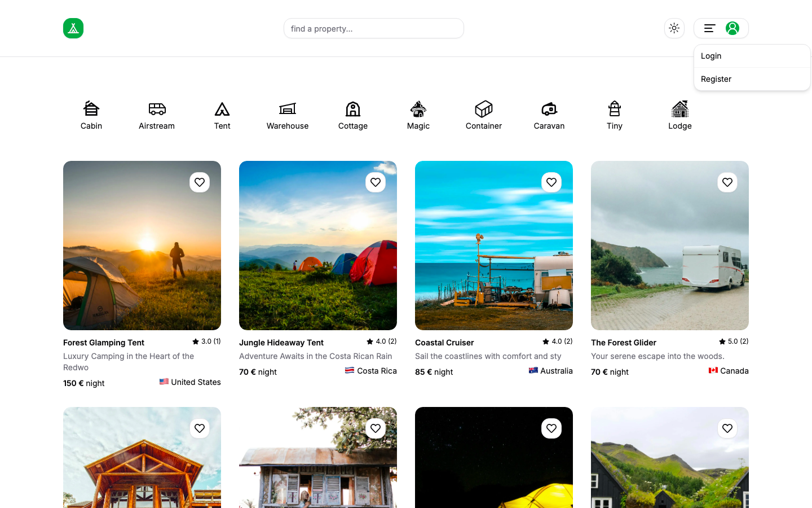Click the United States flag label
812x508 pixels.
190,382
